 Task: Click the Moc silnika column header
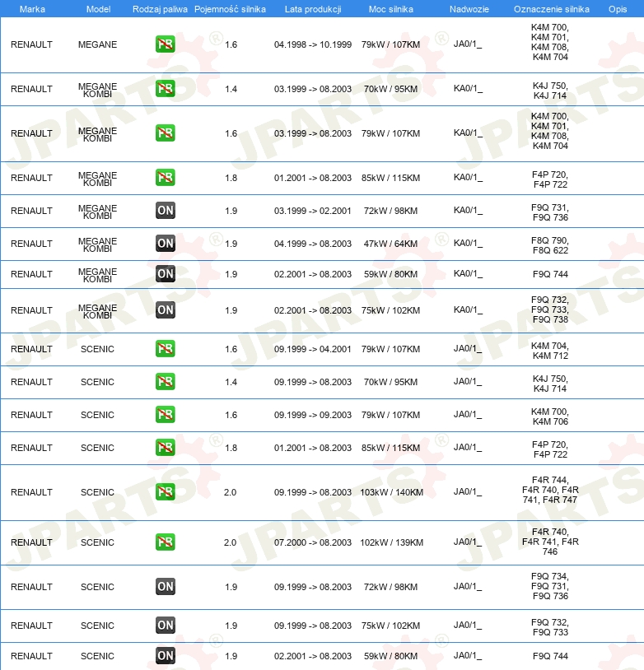coord(391,9)
